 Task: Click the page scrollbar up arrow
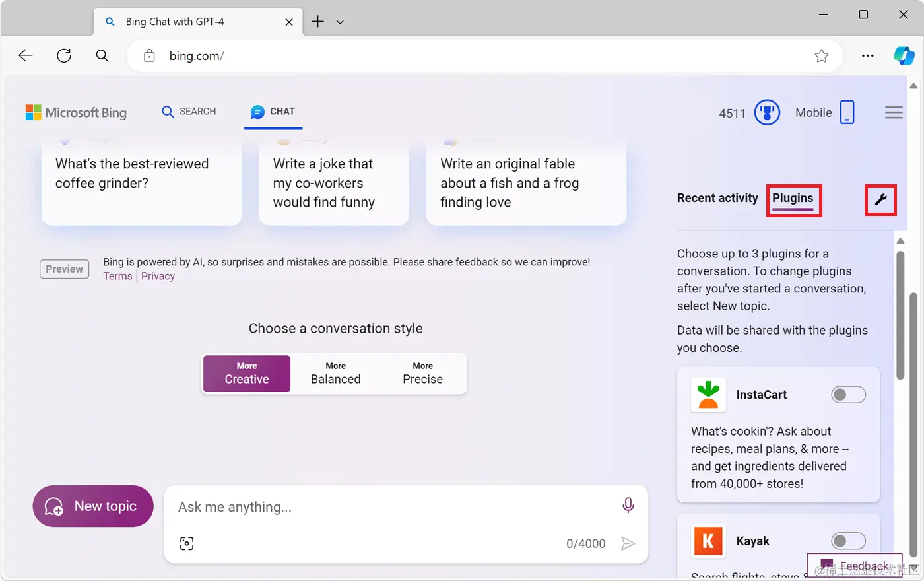(x=913, y=86)
